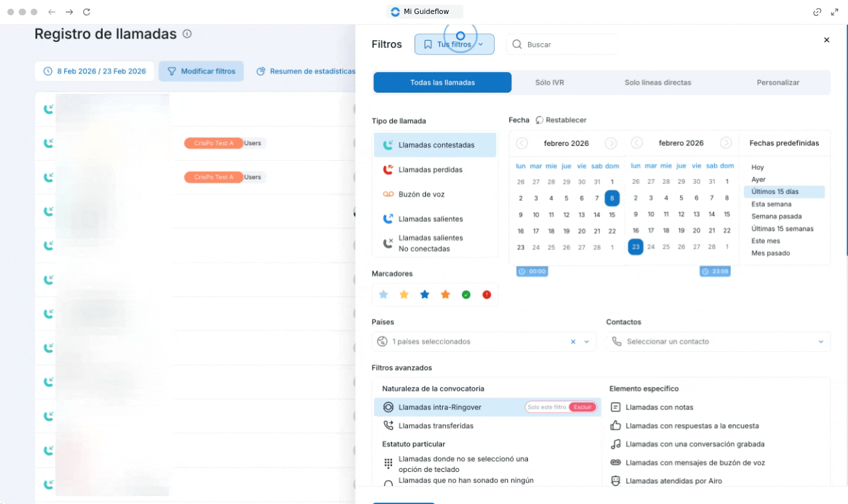848x504 pixels.
Task: Expand the Países selection dropdown
Action: click(587, 342)
